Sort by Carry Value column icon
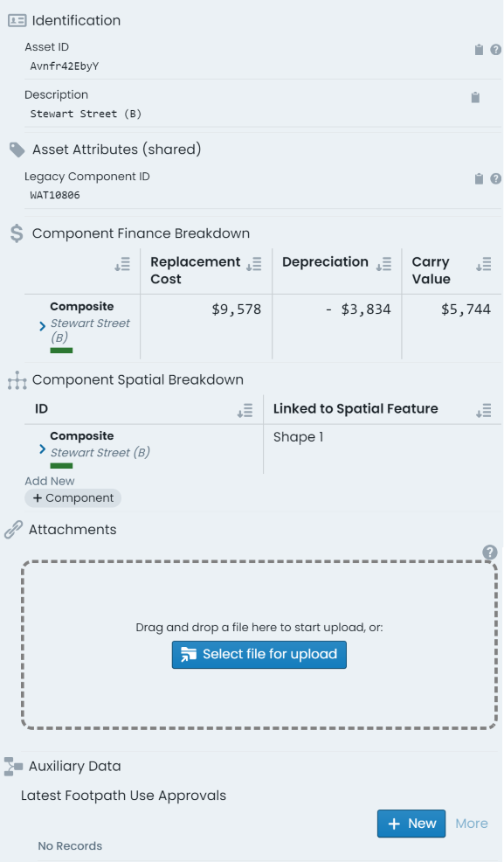The width and height of the screenshot is (504, 862). (x=484, y=264)
